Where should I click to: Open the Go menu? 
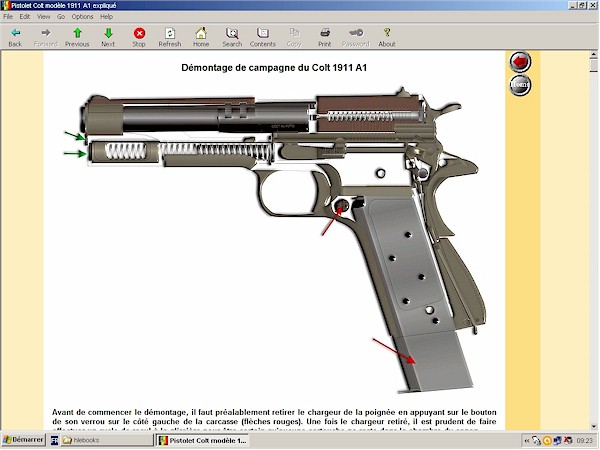click(61, 16)
